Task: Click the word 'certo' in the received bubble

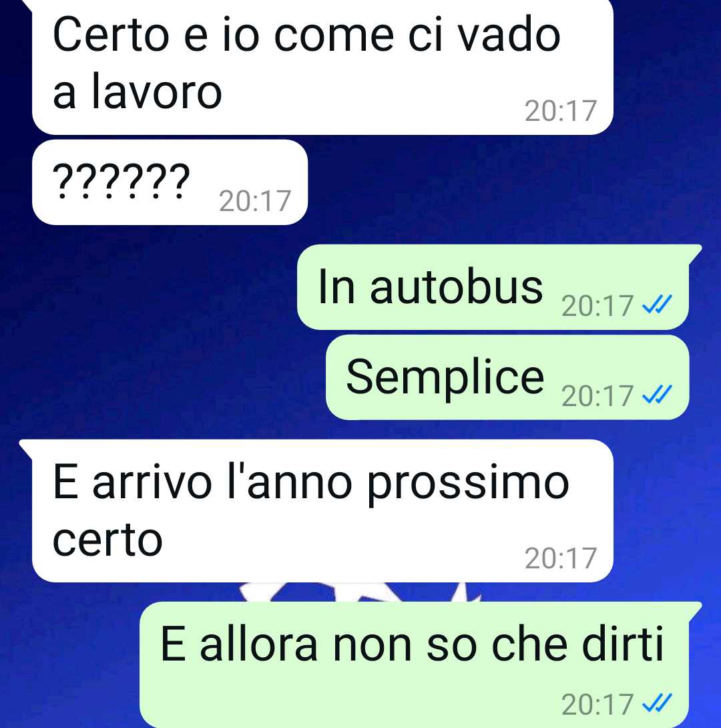Action: pyautogui.click(x=107, y=540)
